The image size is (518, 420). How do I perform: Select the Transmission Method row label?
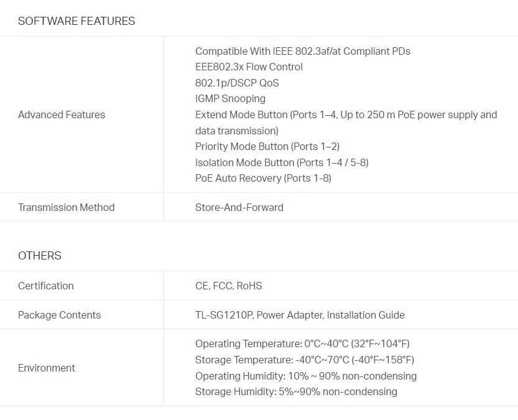coord(67,207)
